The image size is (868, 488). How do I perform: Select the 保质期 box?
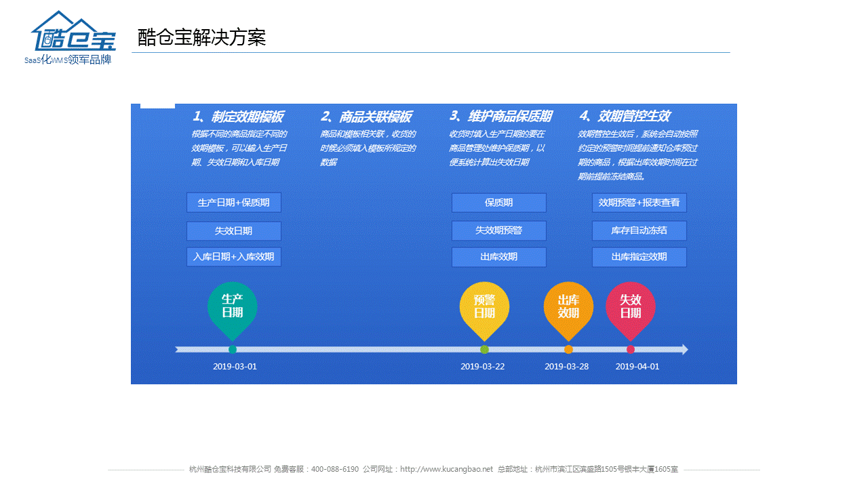coord(499,203)
